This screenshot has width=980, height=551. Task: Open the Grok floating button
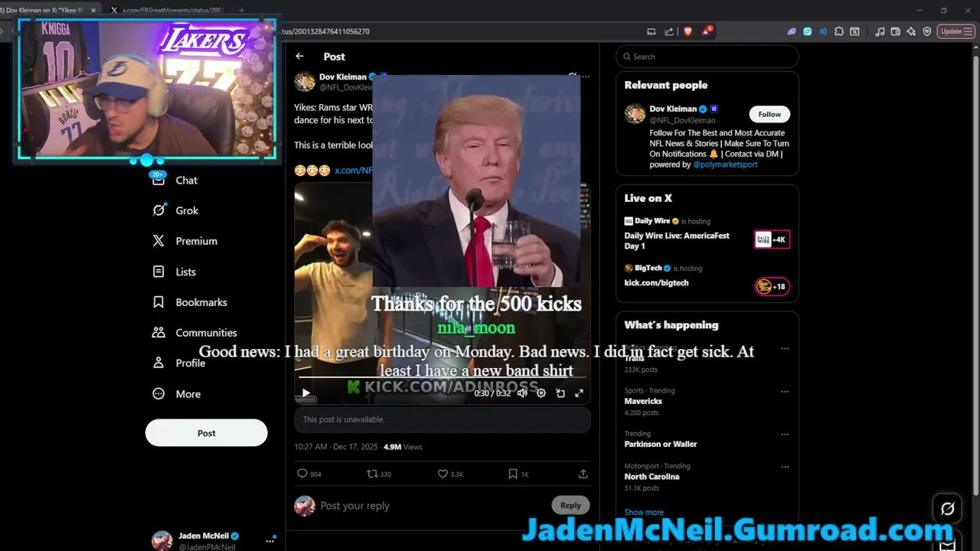click(947, 508)
